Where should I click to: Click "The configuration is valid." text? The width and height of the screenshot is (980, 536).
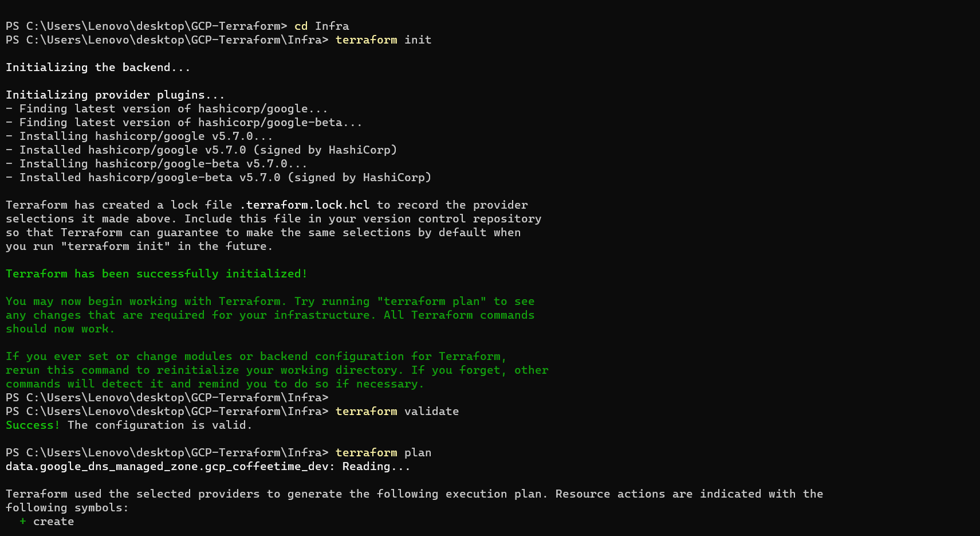160,425
